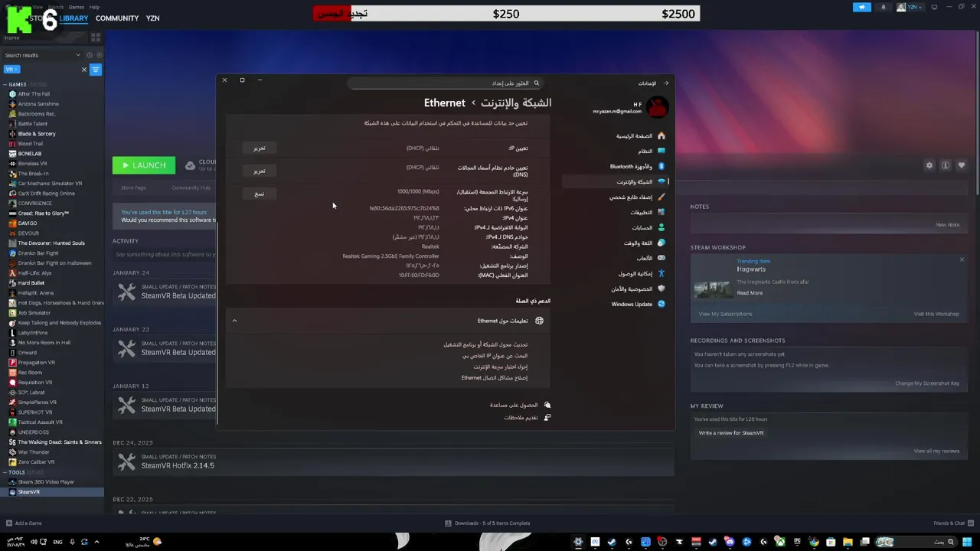Image resolution: width=980 pixels, height=551 pixels.
Task: Expand the Search results dropdown in Steam
Action: pyautogui.click(x=78, y=55)
